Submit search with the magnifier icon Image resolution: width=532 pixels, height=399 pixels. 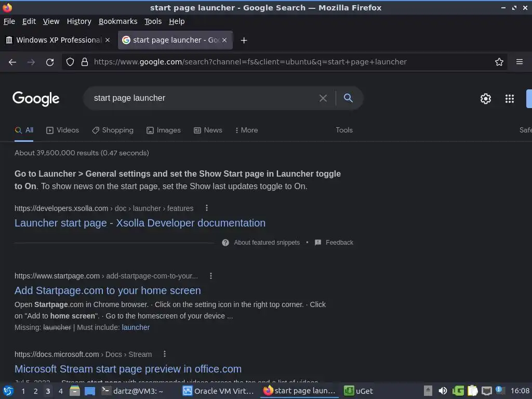tap(348, 98)
